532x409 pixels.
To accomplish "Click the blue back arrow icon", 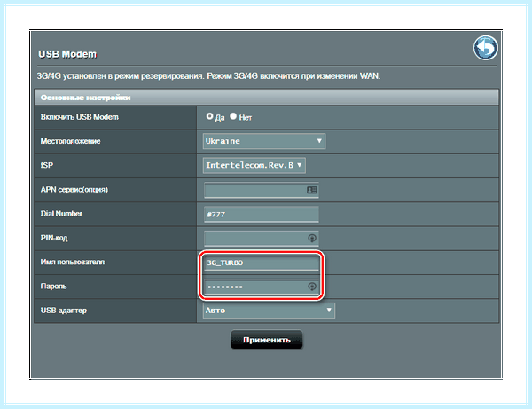I will tap(486, 48).
